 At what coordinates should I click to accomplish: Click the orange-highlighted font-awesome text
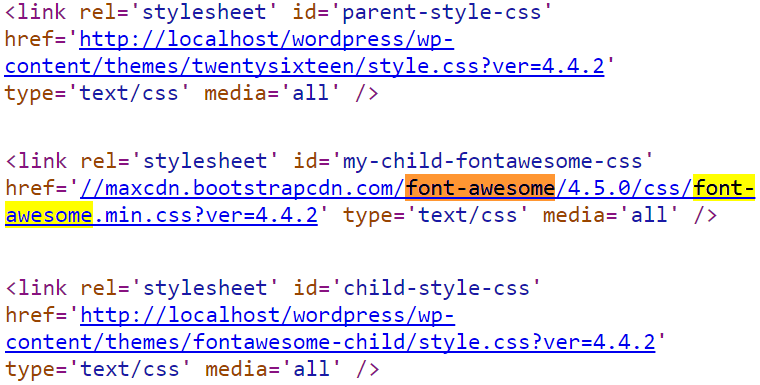(x=480, y=187)
